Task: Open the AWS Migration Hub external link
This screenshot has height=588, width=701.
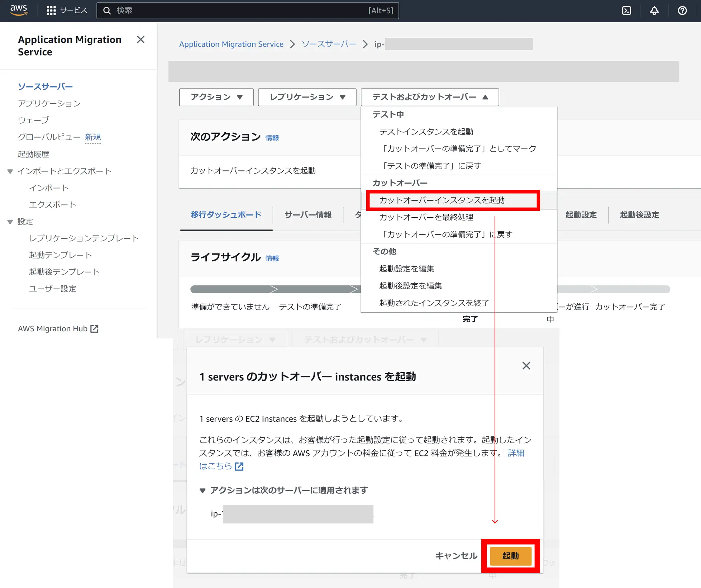Action: pos(58,328)
